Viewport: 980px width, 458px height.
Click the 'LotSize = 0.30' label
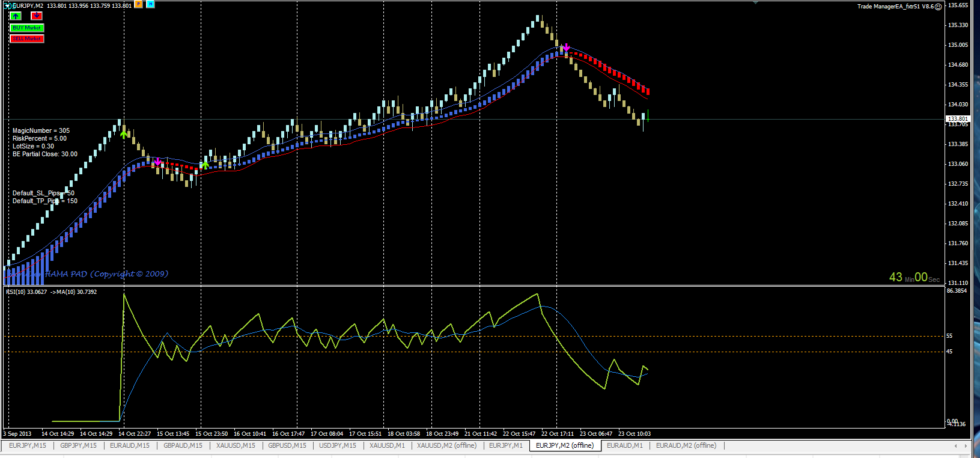click(x=33, y=146)
